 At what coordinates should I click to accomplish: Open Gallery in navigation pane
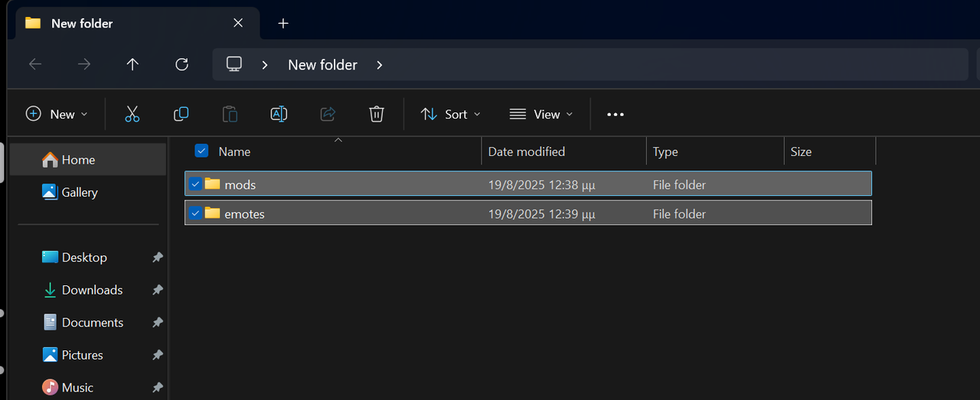tap(88, 192)
